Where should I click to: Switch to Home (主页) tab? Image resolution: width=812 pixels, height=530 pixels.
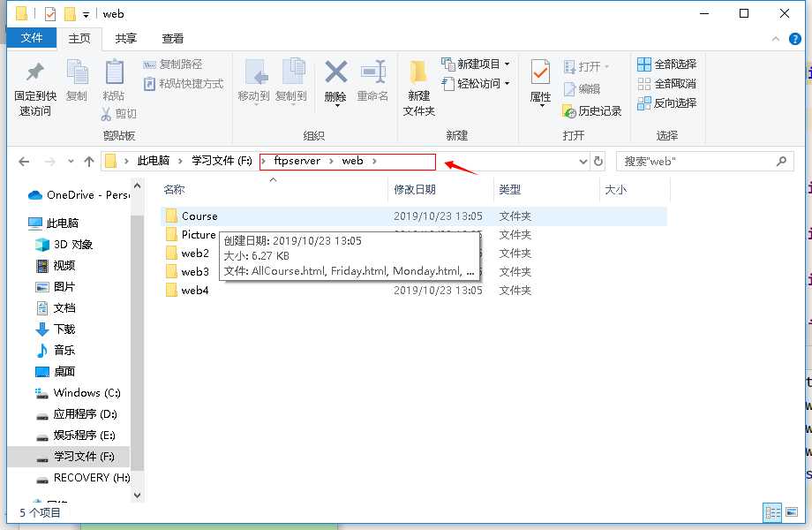coord(79,38)
